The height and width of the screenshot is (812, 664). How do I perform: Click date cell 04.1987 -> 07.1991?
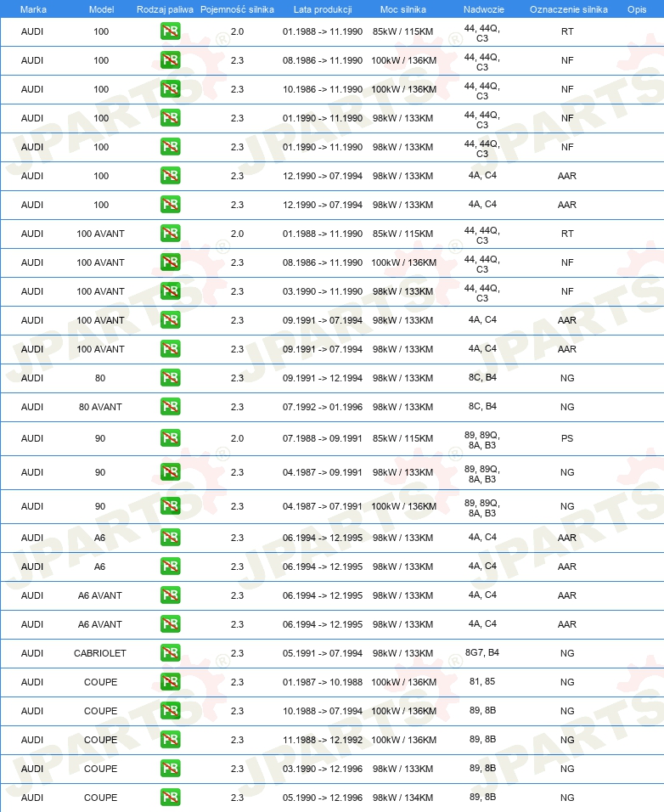323,506
